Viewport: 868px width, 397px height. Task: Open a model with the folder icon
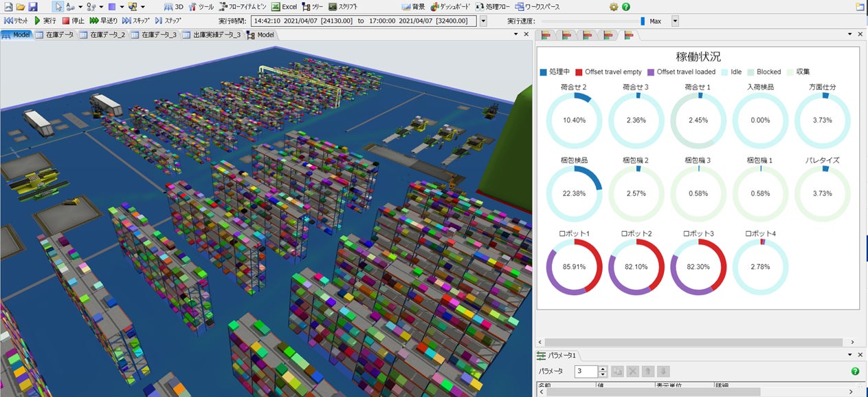[x=20, y=7]
